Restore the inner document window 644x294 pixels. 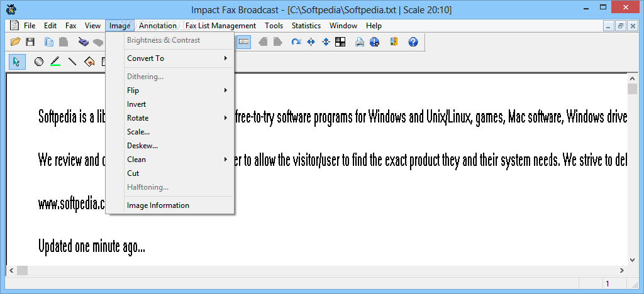click(621, 26)
